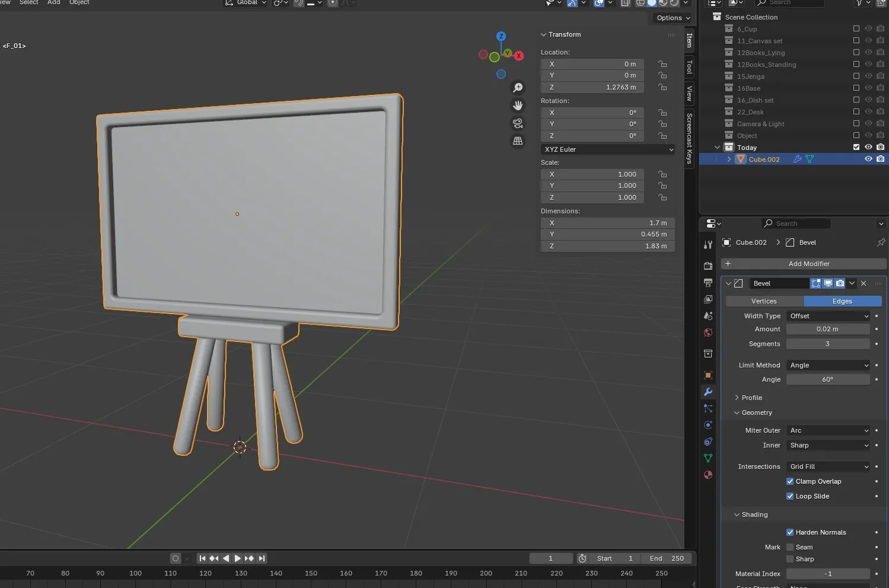Lock Location X transform
889x588 pixels.
pyautogui.click(x=662, y=64)
